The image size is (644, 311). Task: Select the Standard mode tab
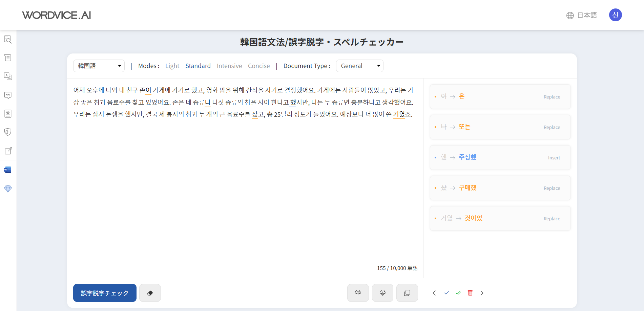198,66
